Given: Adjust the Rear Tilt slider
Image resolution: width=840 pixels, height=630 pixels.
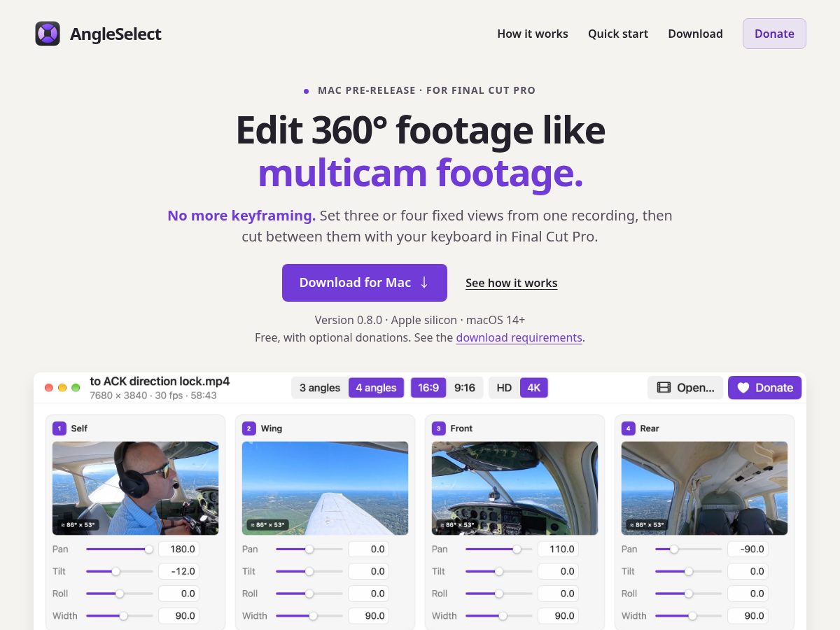Looking at the screenshot, I should [x=689, y=572].
